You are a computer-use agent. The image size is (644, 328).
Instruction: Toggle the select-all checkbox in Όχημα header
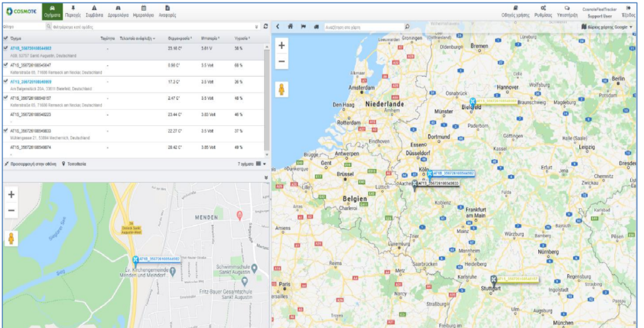click(6, 38)
